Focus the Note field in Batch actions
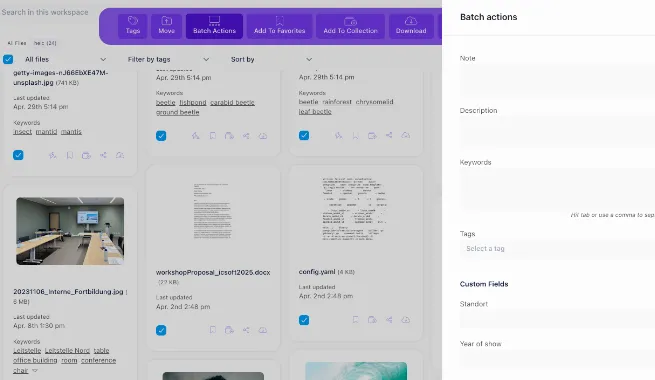This screenshot has width=655, height=380. coord(557,82)
